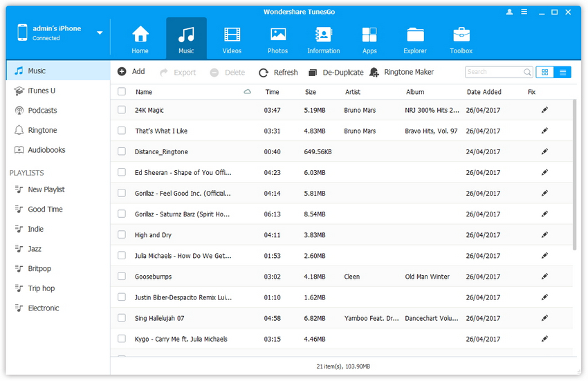Click the search magnifier icon

[x=527, y=72]
